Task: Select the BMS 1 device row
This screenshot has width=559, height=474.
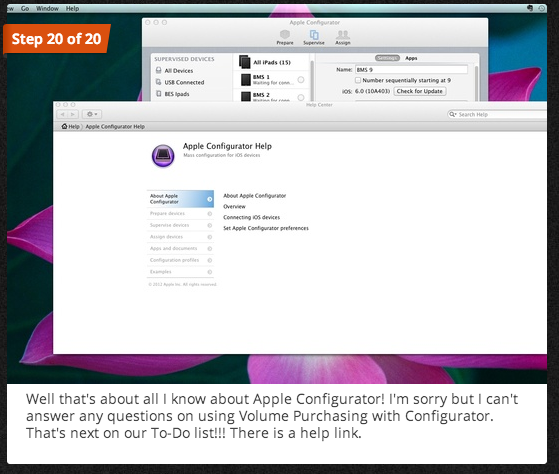Action: tap(272, 79)
